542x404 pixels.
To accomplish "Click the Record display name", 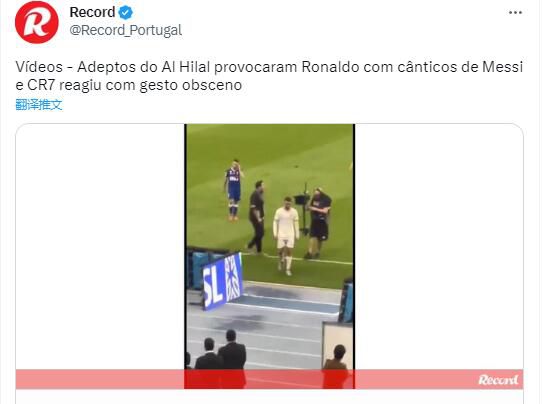I will point(92,12).
